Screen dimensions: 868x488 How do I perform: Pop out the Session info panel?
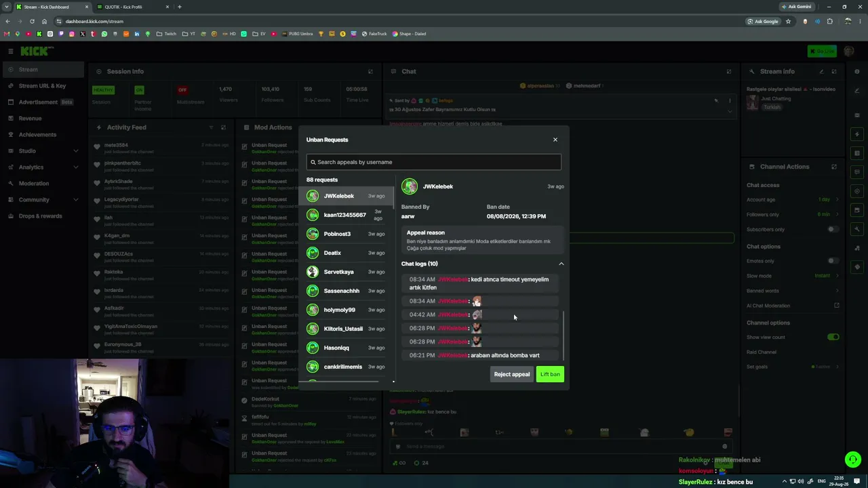tap(370, 71)
